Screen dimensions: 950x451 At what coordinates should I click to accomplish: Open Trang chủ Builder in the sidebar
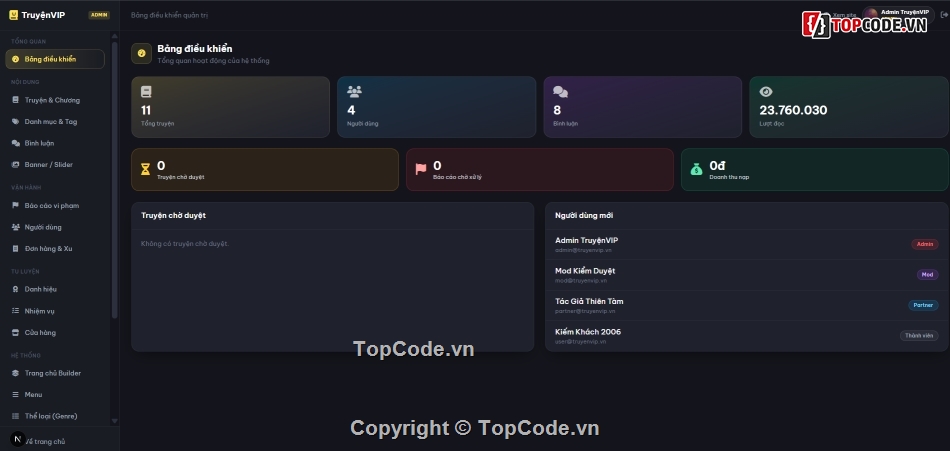(x=55, y=373)
